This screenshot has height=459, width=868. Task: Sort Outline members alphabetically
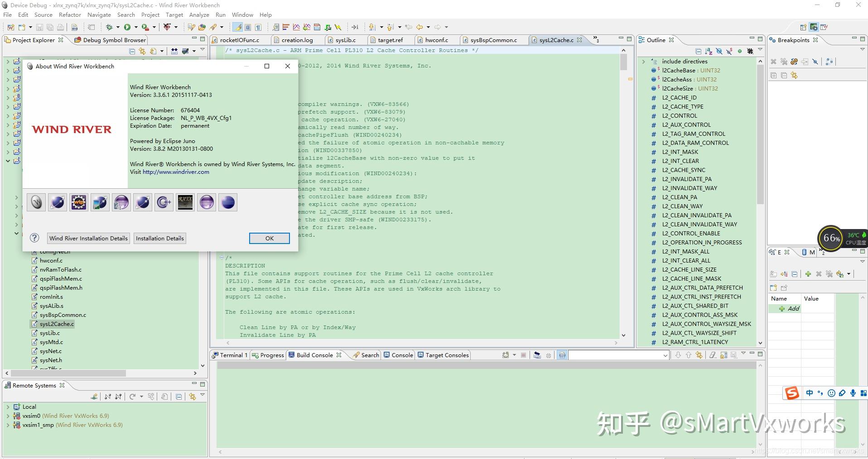(708, 51)
